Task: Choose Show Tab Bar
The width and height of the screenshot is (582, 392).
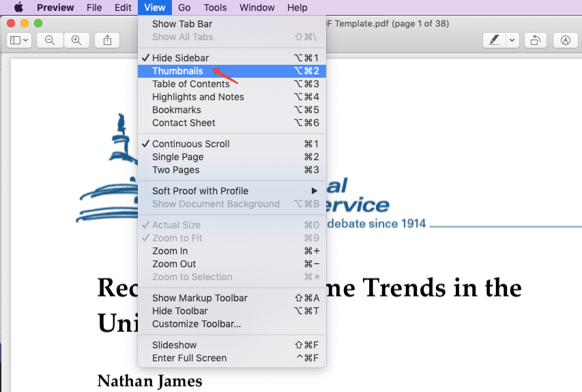Action: point(231,24)
